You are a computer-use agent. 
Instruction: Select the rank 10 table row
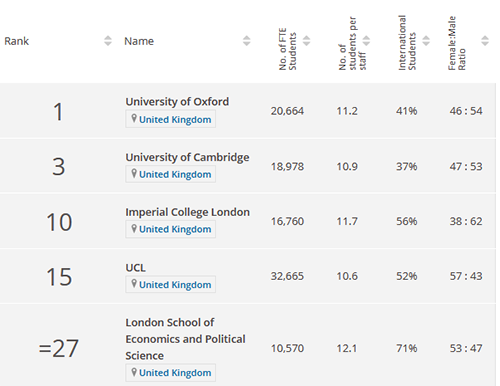coord(248,221)
